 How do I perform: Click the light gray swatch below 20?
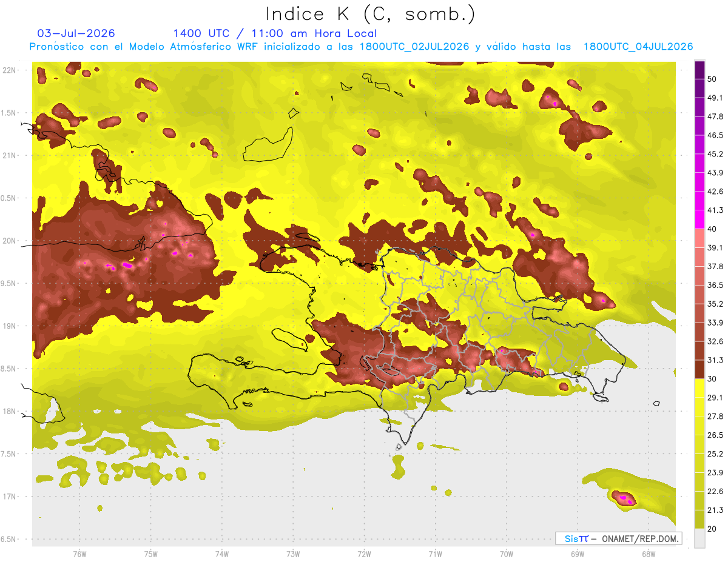click(699, 538)
